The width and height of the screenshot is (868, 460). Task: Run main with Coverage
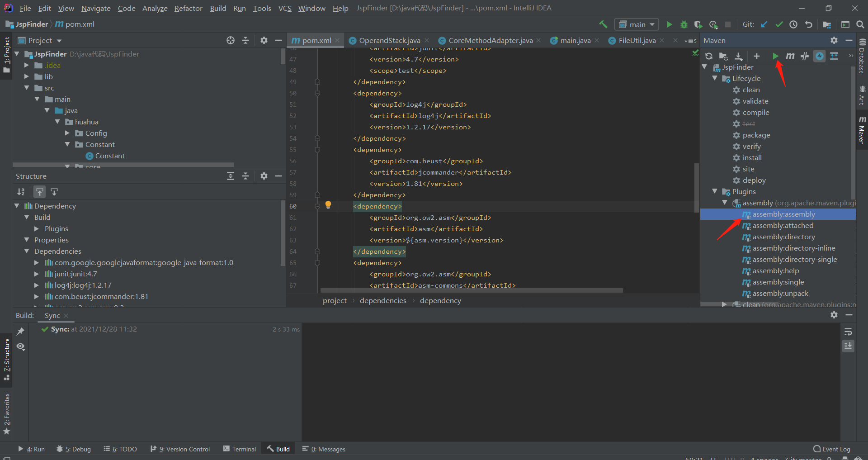click(x=698, y=24)
